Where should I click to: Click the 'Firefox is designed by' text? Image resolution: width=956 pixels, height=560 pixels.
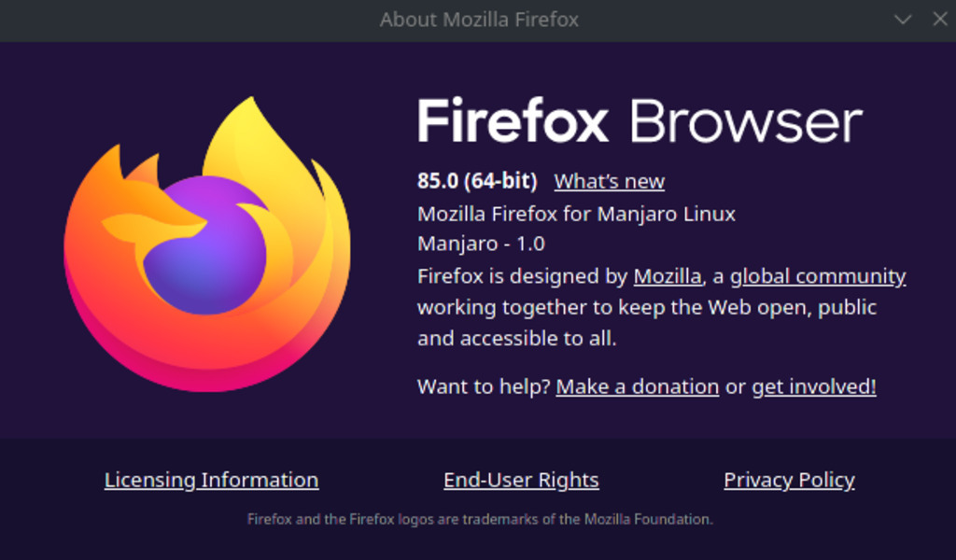[523, 276]
